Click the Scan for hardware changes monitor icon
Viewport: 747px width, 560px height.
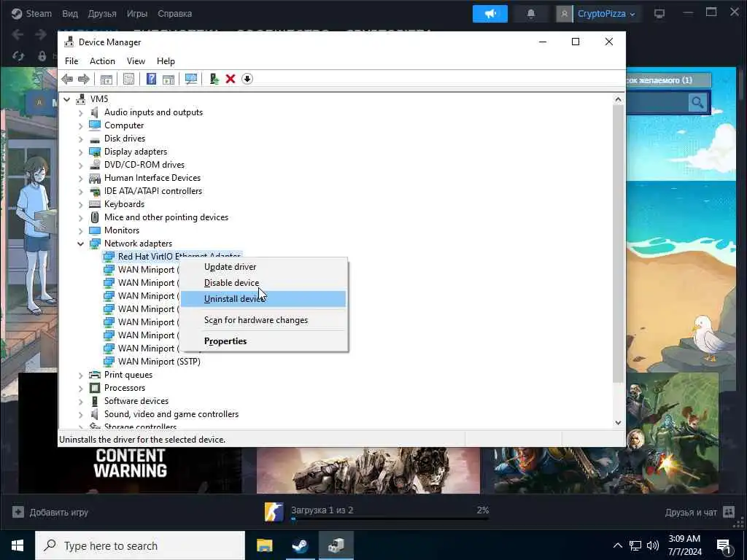click(191, 79)
